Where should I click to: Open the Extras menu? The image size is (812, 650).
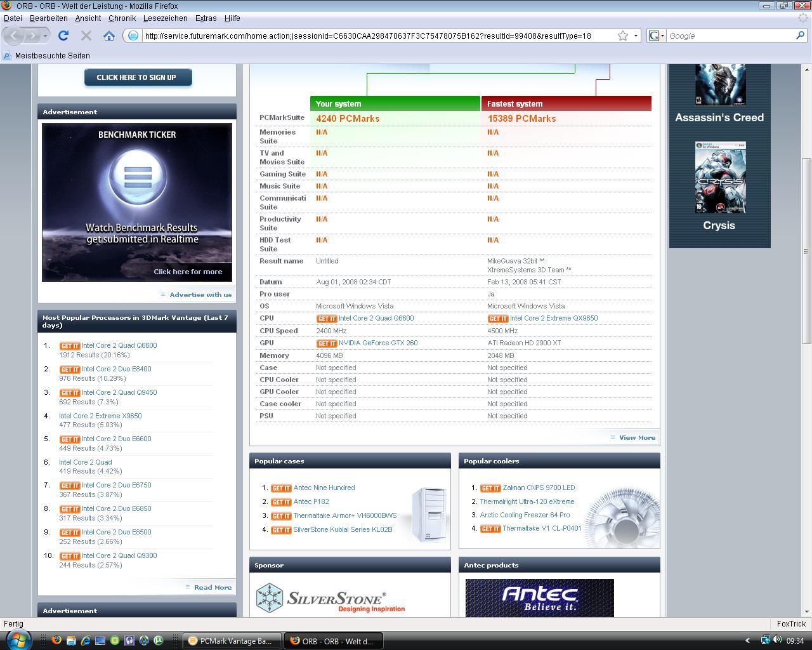(x=206, y=18)
